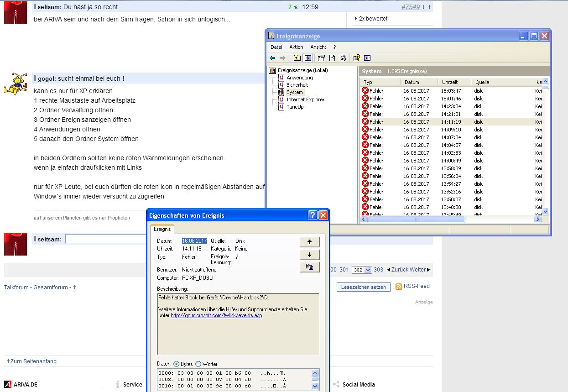Click the green star rating icon on post #7549
This screenshot has width=568, height=392.
296,7
